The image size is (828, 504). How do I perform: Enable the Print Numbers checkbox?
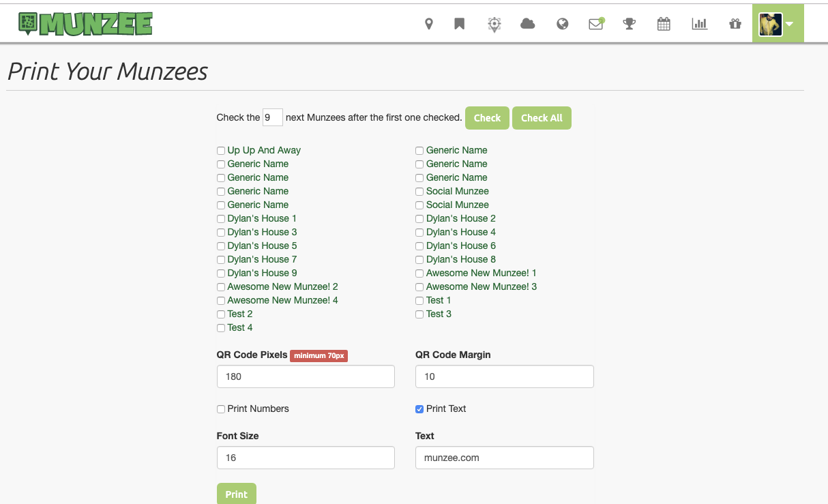coord(221,409)
